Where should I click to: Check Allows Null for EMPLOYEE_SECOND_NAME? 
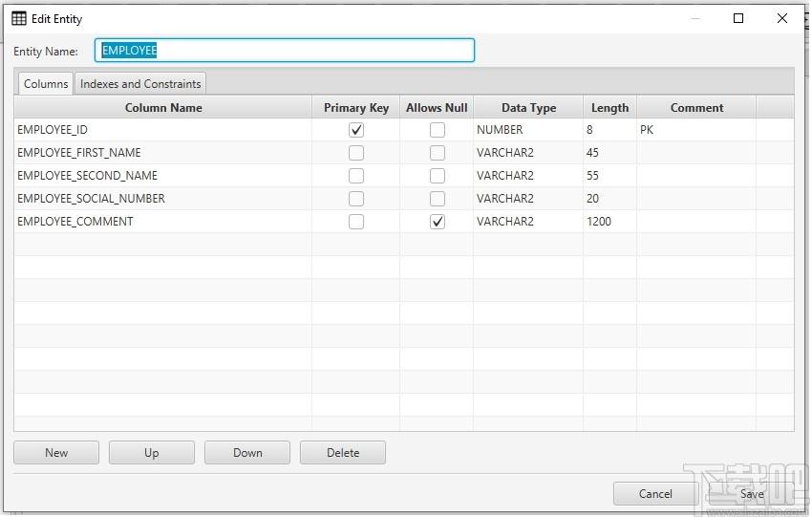point(437,176)
